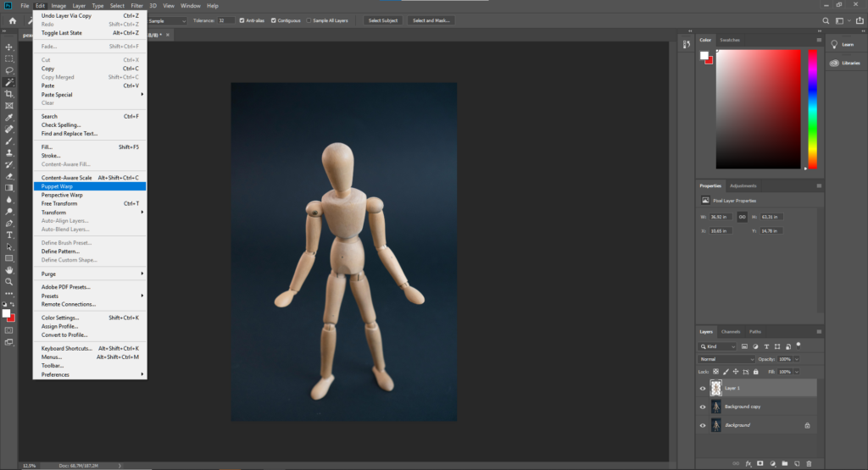The image size is (868, 470).
Task: Click the Add layer style fx icon
Action: click(x=748, y=463)
